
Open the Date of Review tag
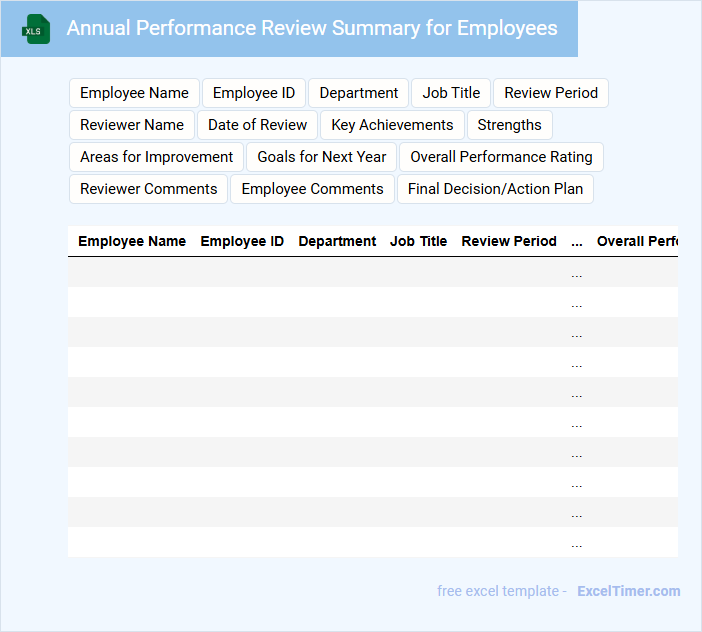point(258,125)
